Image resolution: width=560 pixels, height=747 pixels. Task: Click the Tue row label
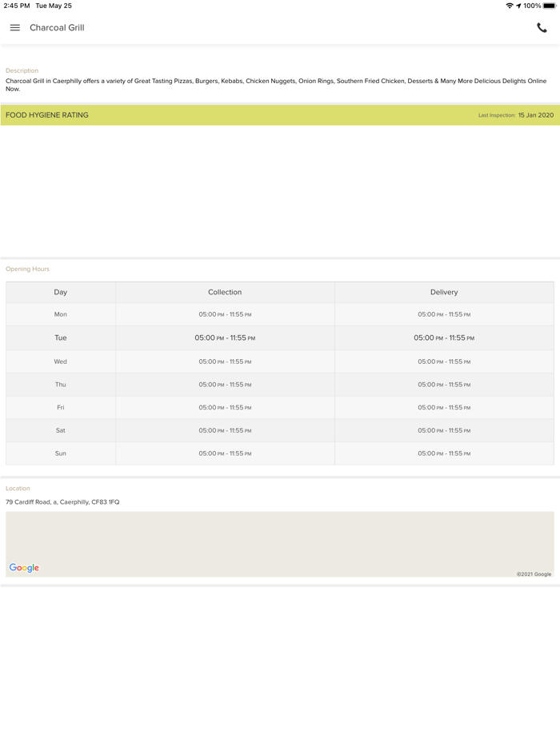[61, 338]
